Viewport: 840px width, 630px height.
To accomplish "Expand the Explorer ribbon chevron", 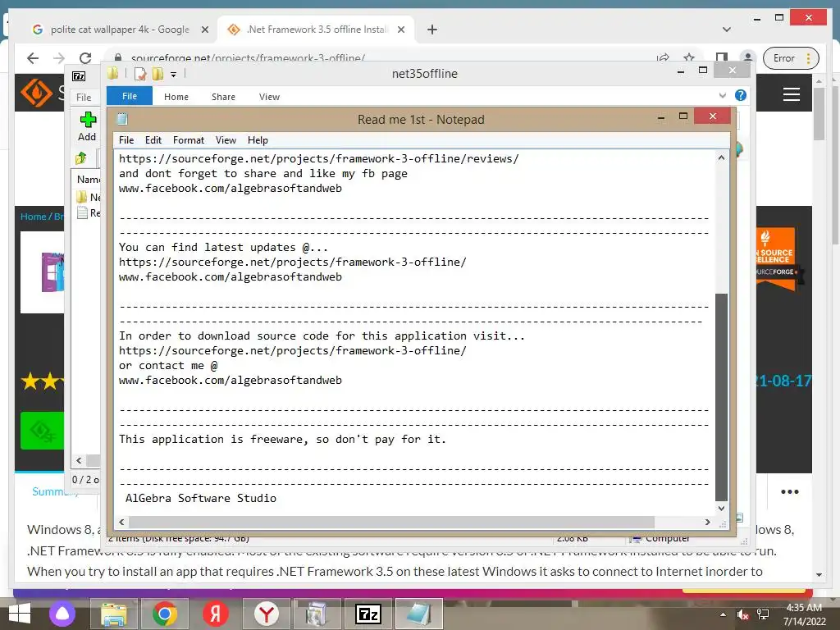I will [723, 95].
